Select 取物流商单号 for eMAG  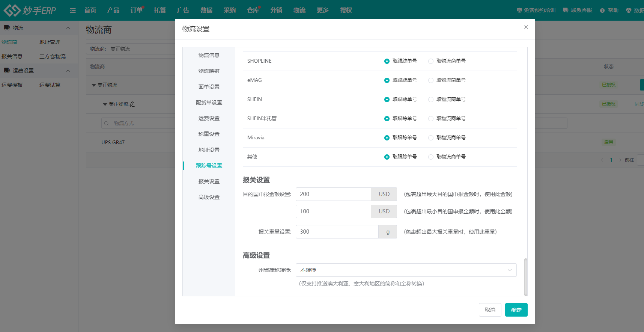[431, 80]
